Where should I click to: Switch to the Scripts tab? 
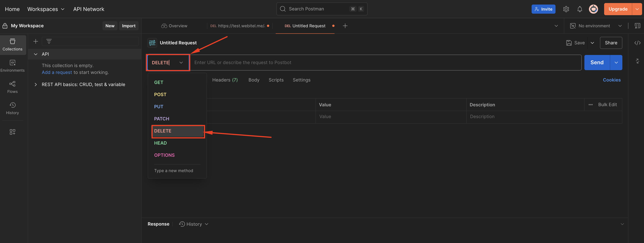click(276, 80)
